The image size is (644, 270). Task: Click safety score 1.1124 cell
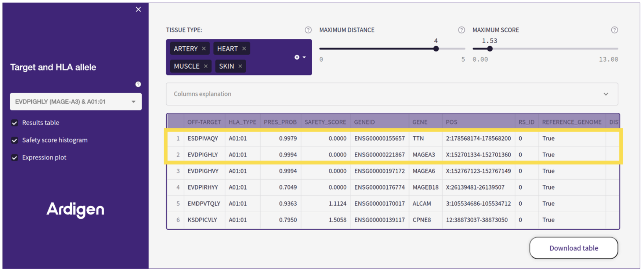coord(325,204)
